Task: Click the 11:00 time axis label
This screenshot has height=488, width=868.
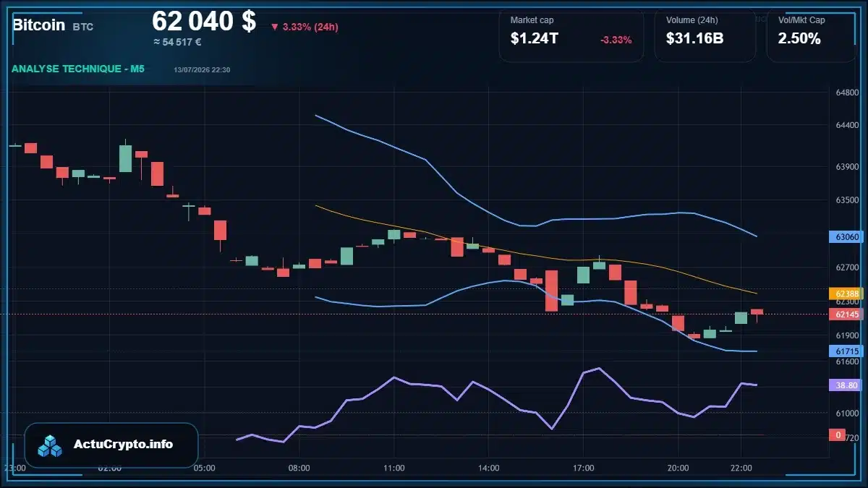Action: (394, 468)
